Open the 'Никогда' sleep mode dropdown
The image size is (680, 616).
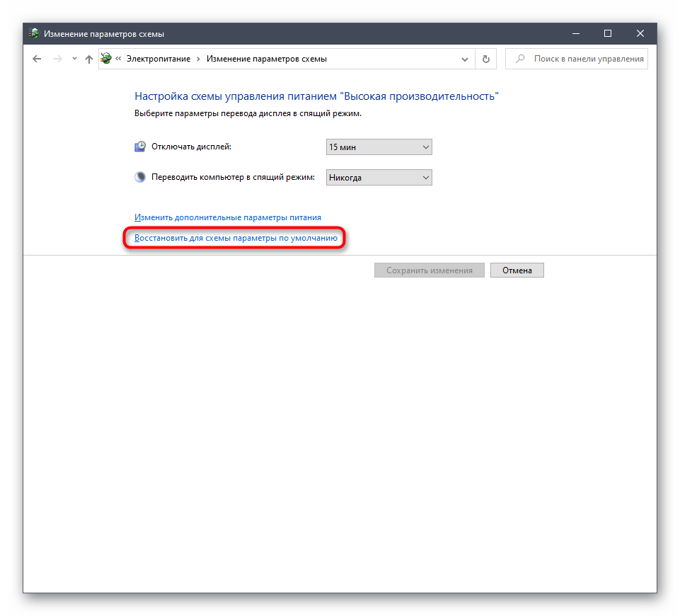coord(379,178)
